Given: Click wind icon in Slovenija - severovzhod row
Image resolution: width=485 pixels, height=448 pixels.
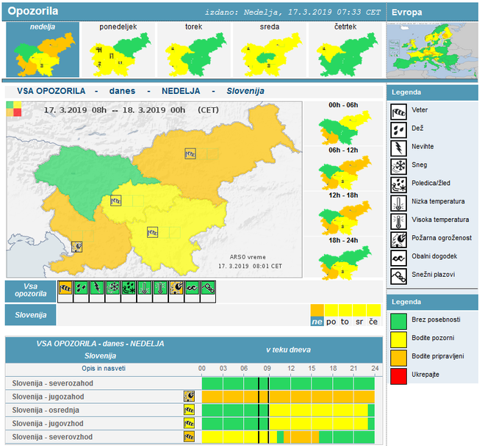Looking at the screenshot, I should coord(189,436).
